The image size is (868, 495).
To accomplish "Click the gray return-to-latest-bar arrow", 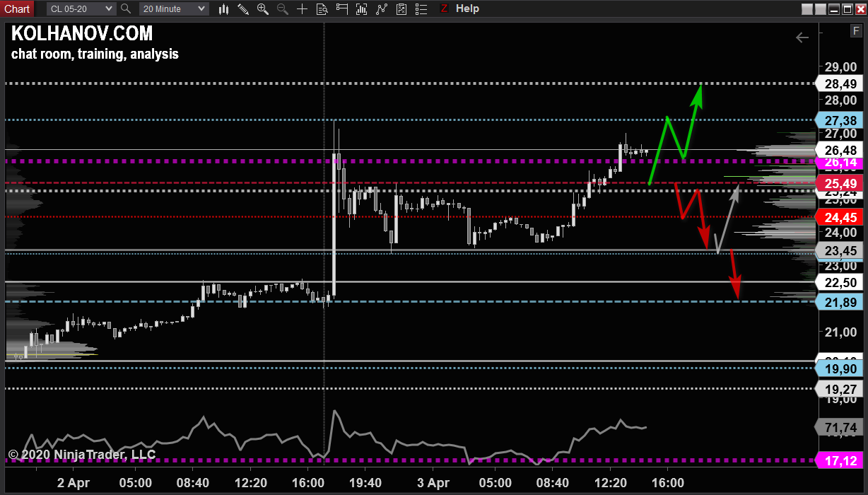I will tap(802, 37).
